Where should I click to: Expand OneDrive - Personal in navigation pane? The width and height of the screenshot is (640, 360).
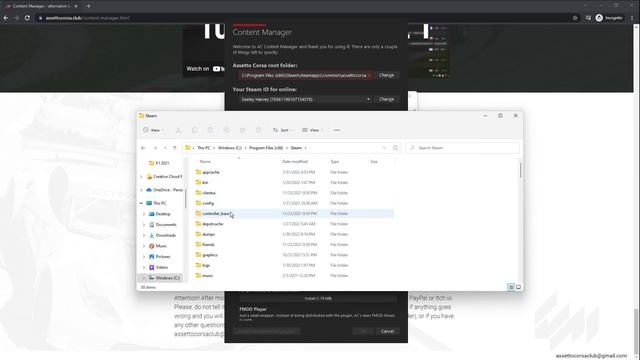tap(142, 190)
